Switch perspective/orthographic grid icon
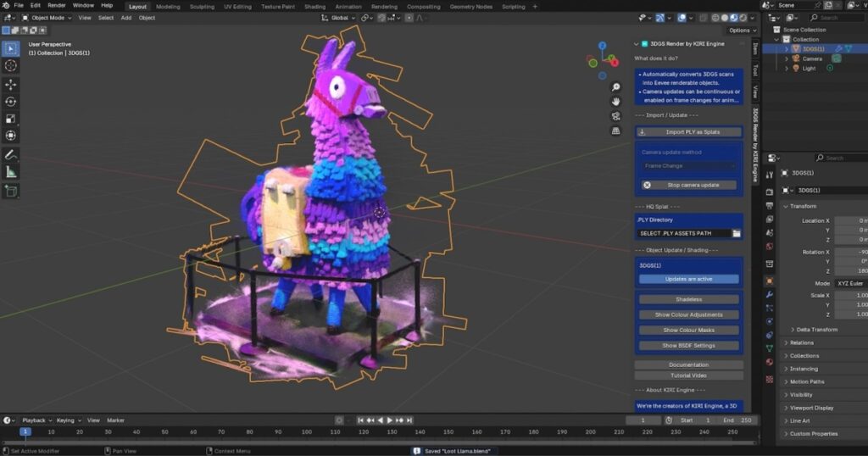The height and width of the screenshot is (456, 868). [x=615, y=131]
